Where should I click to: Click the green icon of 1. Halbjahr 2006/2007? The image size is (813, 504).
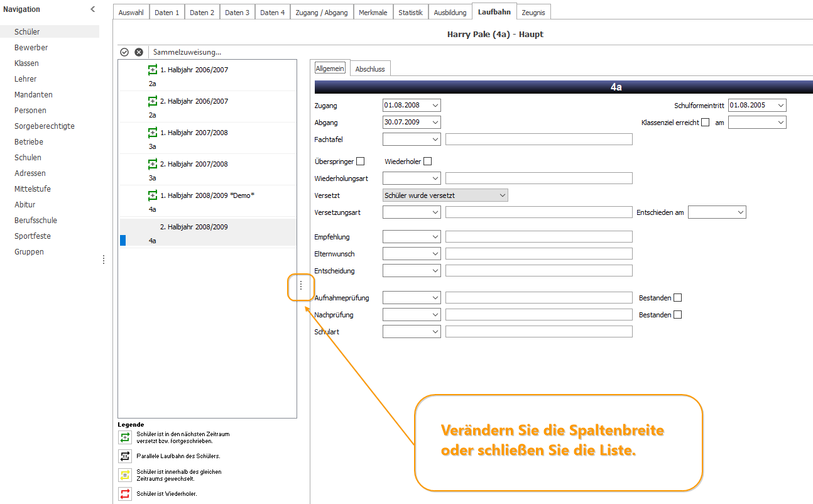pos(152,70)
